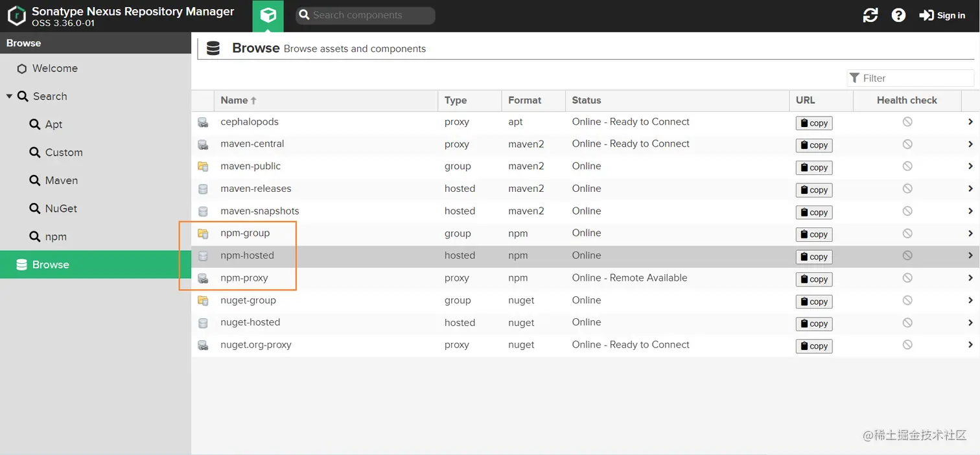This screenshot has width=980, height=455.
Task: Click the maven-snapshots hosted database icon
Action: [x=203, y=211]
